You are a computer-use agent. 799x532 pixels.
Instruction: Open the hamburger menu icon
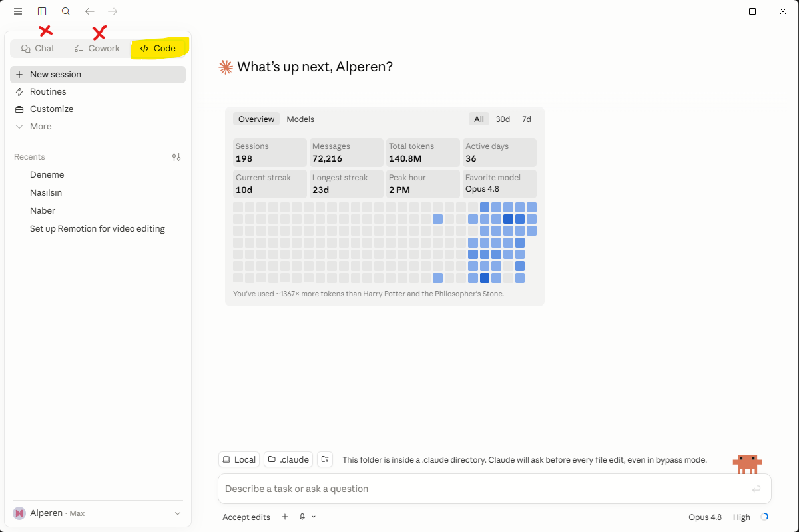click(x=18, y=11)
